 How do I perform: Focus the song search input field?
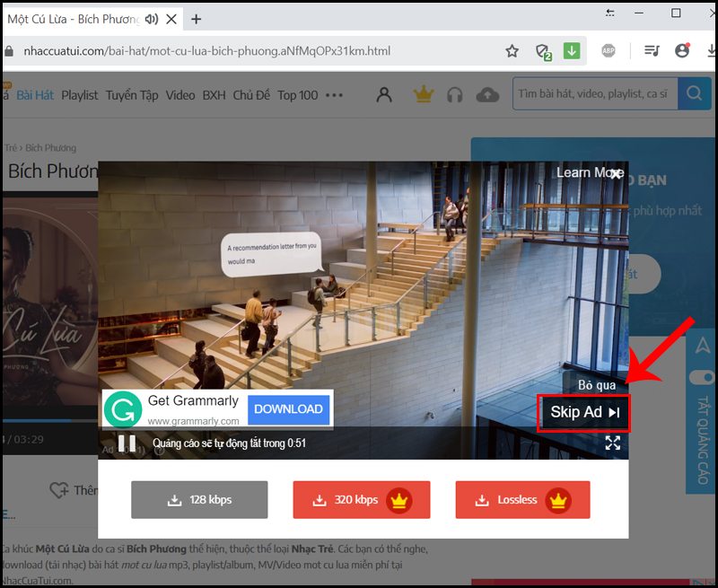coord(595,94)
